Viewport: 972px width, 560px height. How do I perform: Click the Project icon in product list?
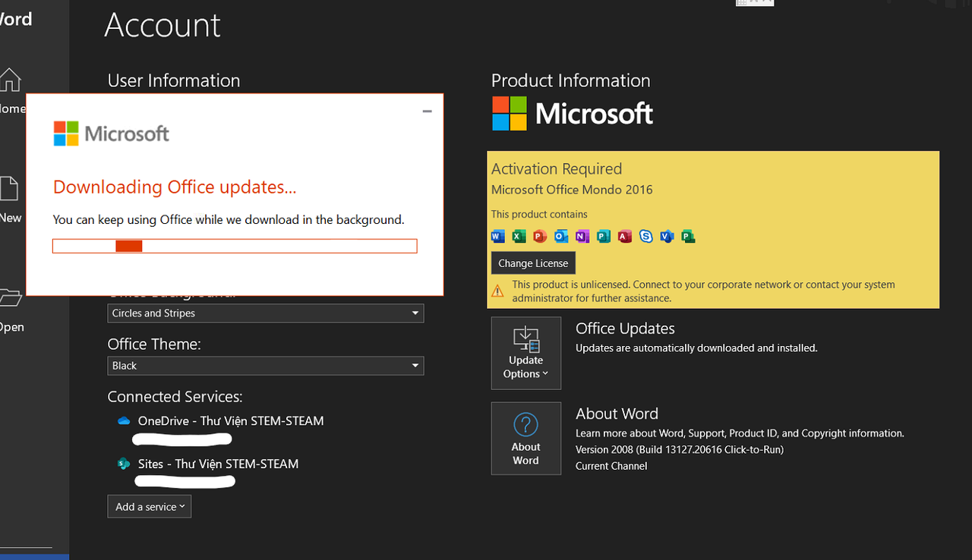(688, 236)
